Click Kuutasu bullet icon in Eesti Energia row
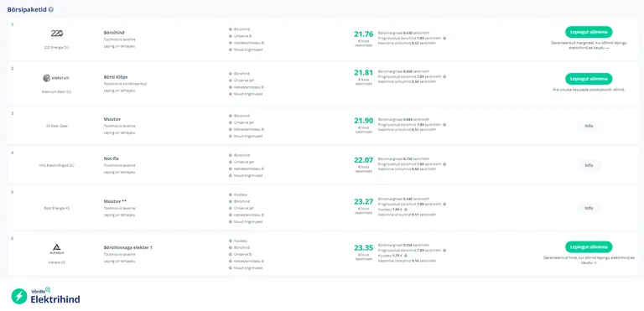This screenshot has height=311, width=644. [231, 194]
